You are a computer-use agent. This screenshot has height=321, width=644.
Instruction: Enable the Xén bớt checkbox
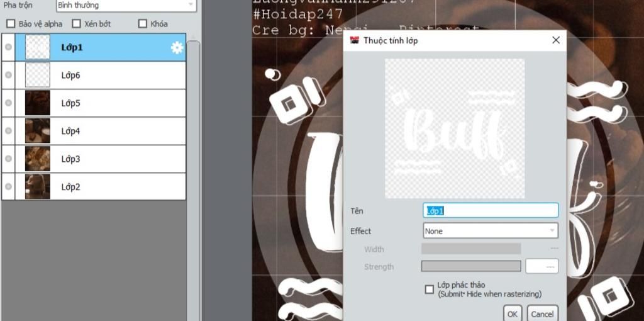pos(76,23)
